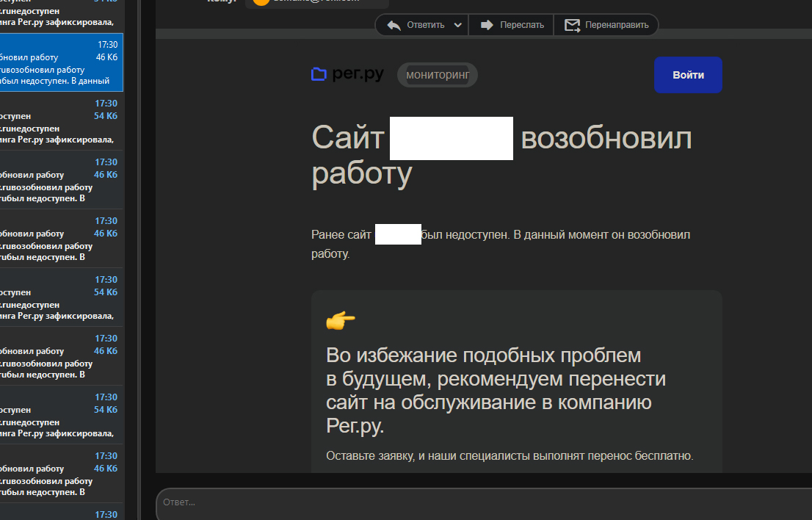Expand the Ответить dropdown chevron
Viewport: 812px width, 520px height.
[x=458, y=25]
